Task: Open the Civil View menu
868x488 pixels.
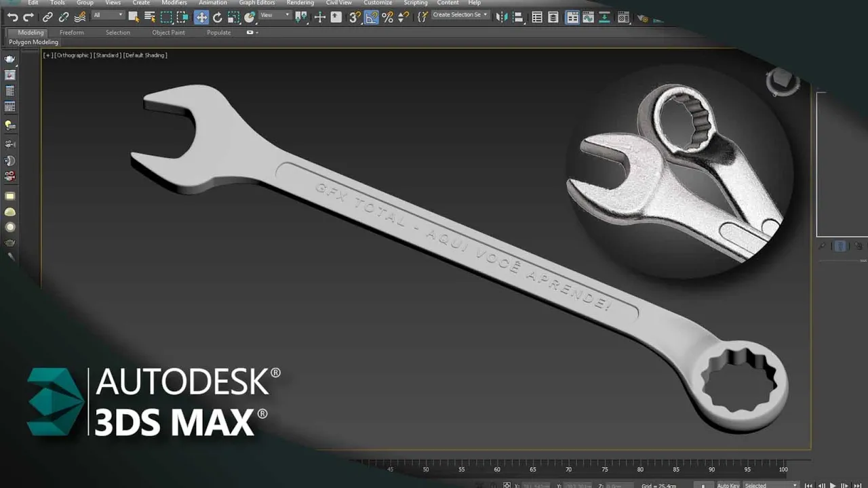Action: pyautogui.click(x=339, y=3)
